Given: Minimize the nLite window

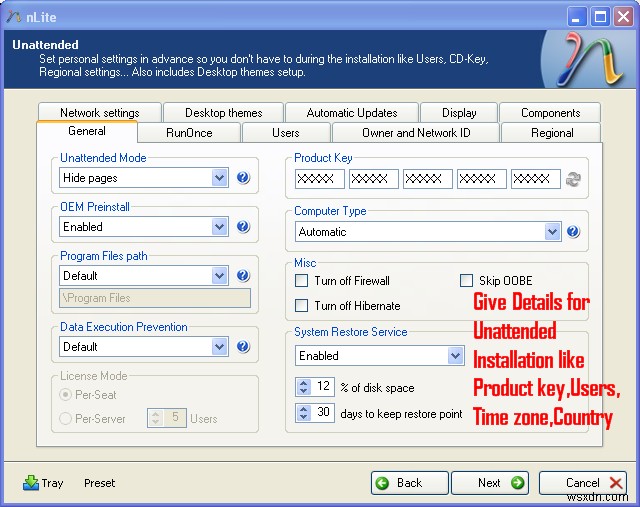Looking at the screenshot, I should tap(576, 17).
